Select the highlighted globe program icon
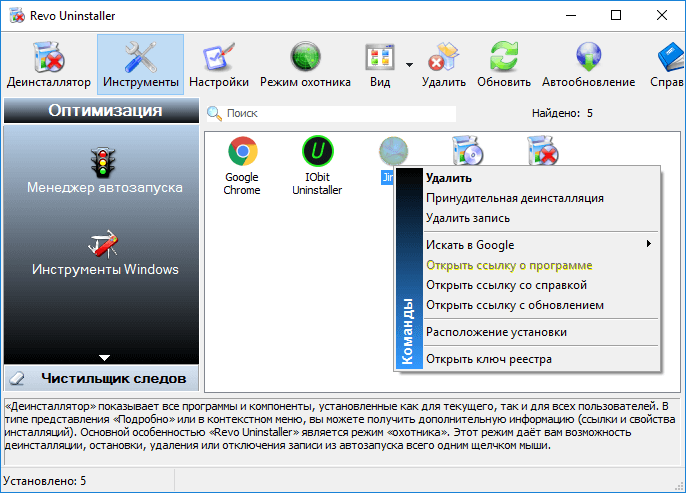The height and width of the screenshot is (493, 686). pos(393,150)
